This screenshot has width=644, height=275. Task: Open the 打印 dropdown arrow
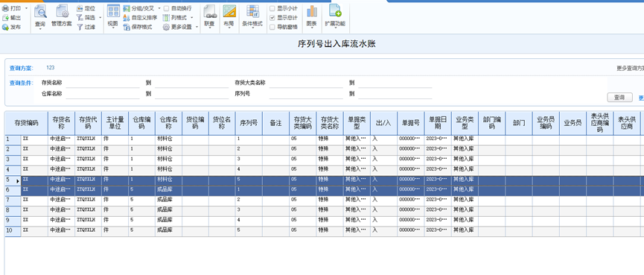point(27,8)
